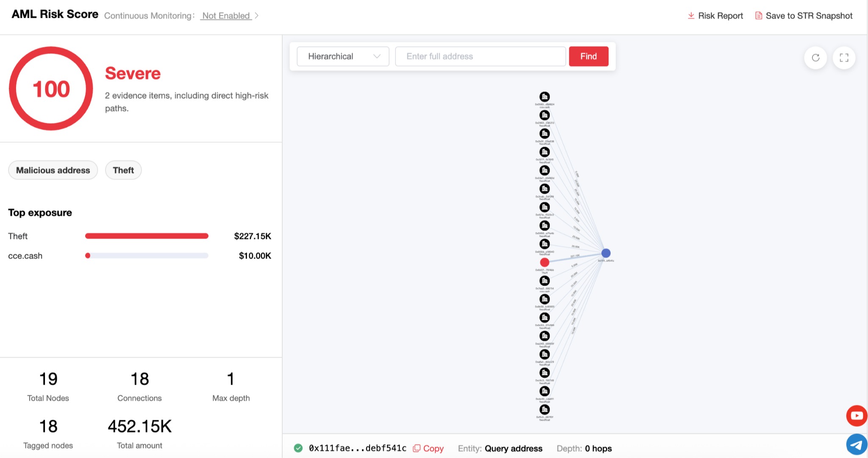Expand Continuous Monitoring chevron arrow
This screenshot has height=458, width=868.
(256, 16)
